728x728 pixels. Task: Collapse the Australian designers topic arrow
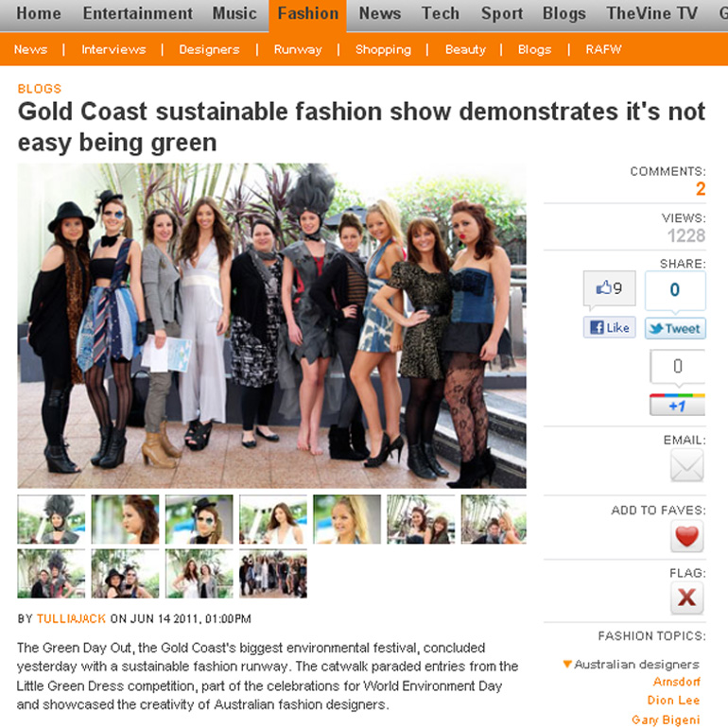click(x=567, y=664)
